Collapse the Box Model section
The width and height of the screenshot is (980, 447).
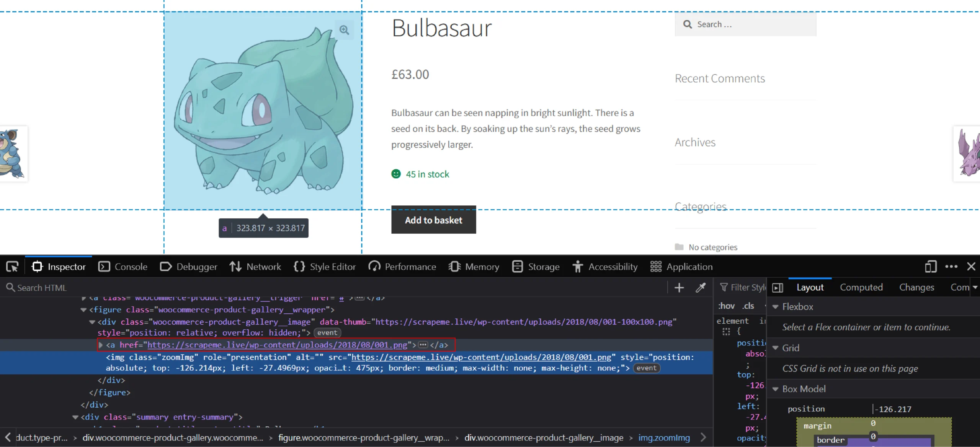[x=776, y=389]
